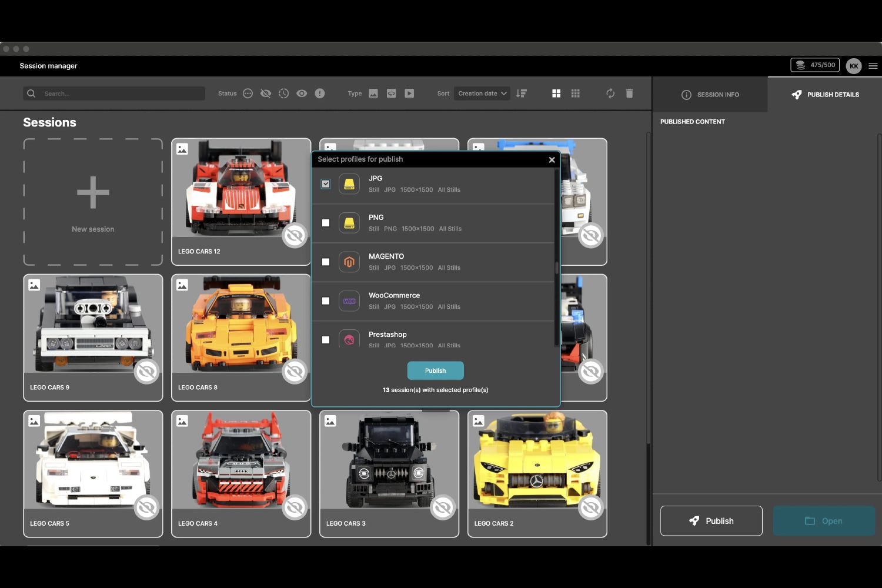Enable the PNG profile checkbox
The width and height of the screenshot is (882, 588).
coord(326,223)
